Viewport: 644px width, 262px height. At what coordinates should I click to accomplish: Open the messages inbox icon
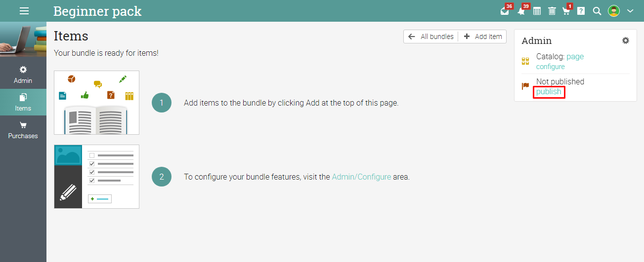505,11
